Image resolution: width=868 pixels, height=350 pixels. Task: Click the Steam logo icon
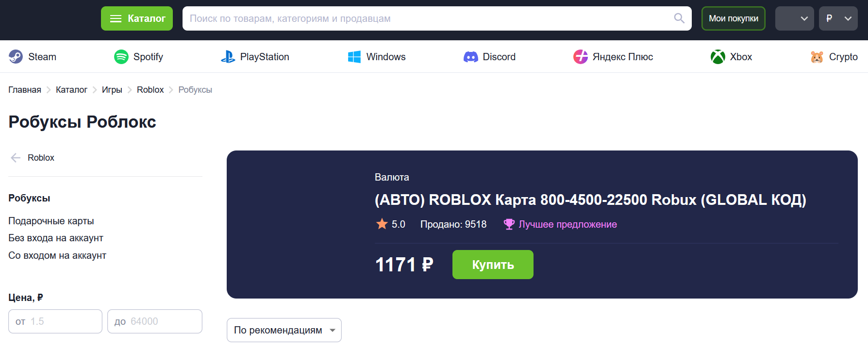coord(16,57)
